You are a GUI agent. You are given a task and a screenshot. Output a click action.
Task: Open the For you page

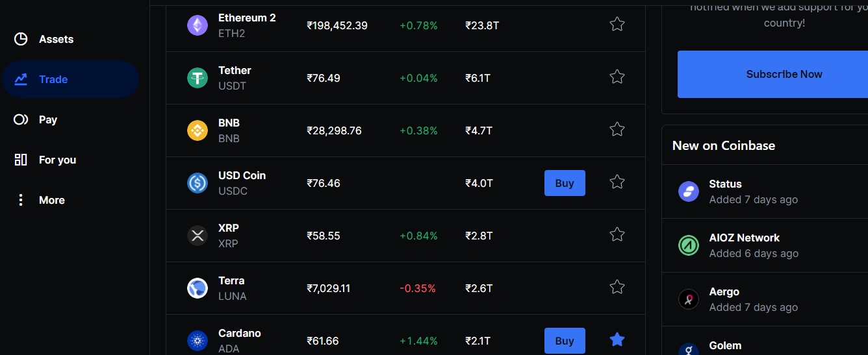coord(57,160)
